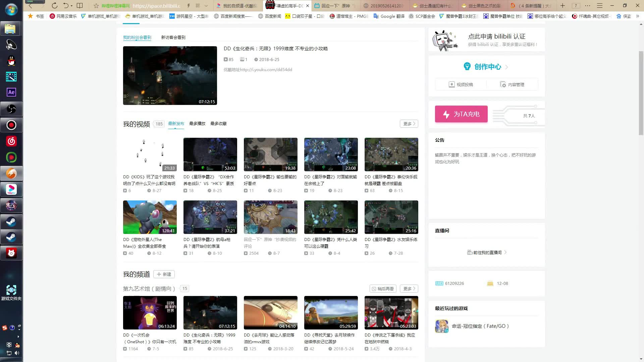The image size is (644, 362).
Task: Open the browser three-dot more menu
Action: point(588,6)
